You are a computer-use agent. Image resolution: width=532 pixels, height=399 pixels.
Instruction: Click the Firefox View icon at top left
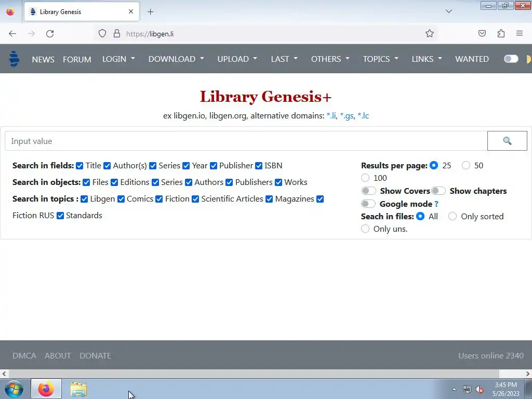click(x=10, y=11)
